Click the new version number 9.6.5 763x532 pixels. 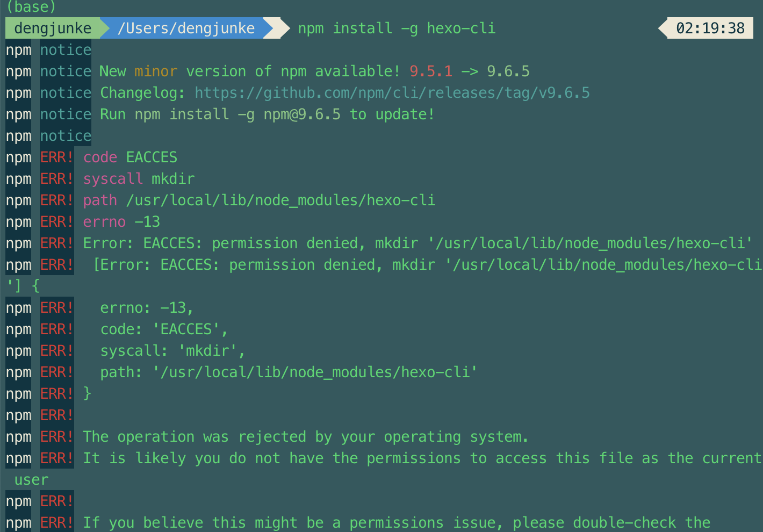tap(508, 71)
